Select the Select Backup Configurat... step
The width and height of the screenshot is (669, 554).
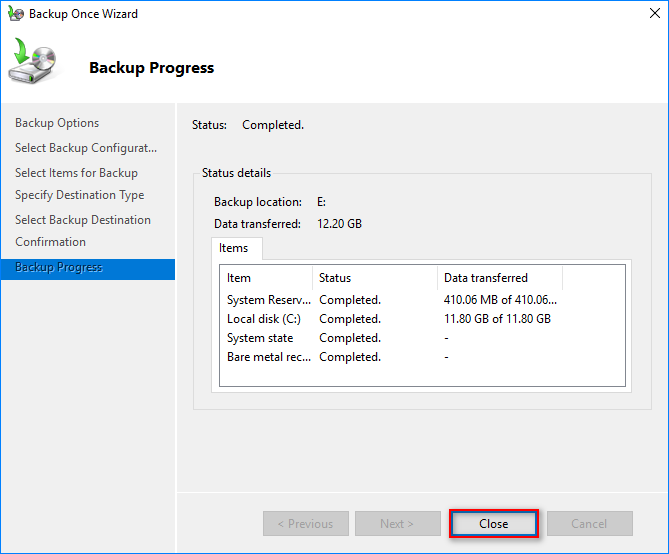(86, 148)
